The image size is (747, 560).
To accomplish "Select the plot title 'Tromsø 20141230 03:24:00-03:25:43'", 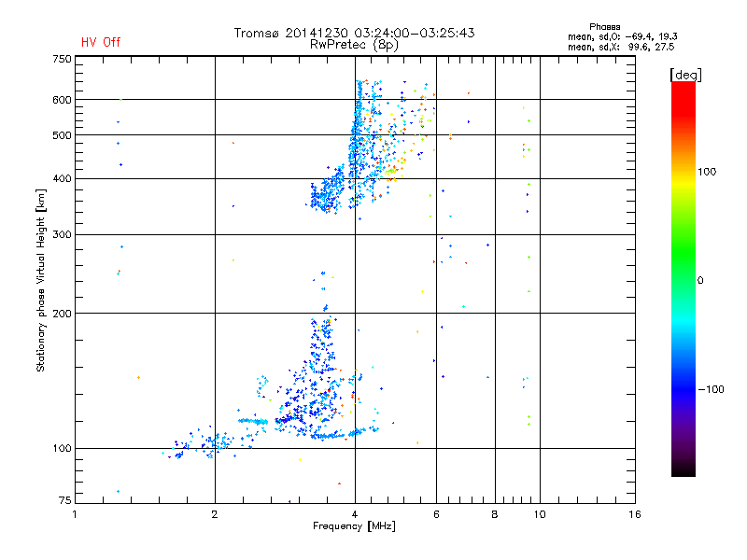I will (354, 33).
